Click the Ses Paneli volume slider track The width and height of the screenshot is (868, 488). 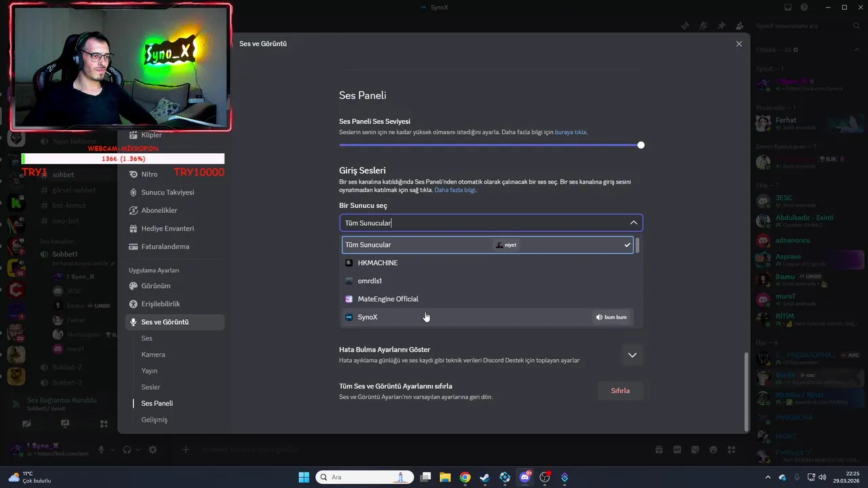[x=490, y=145]
